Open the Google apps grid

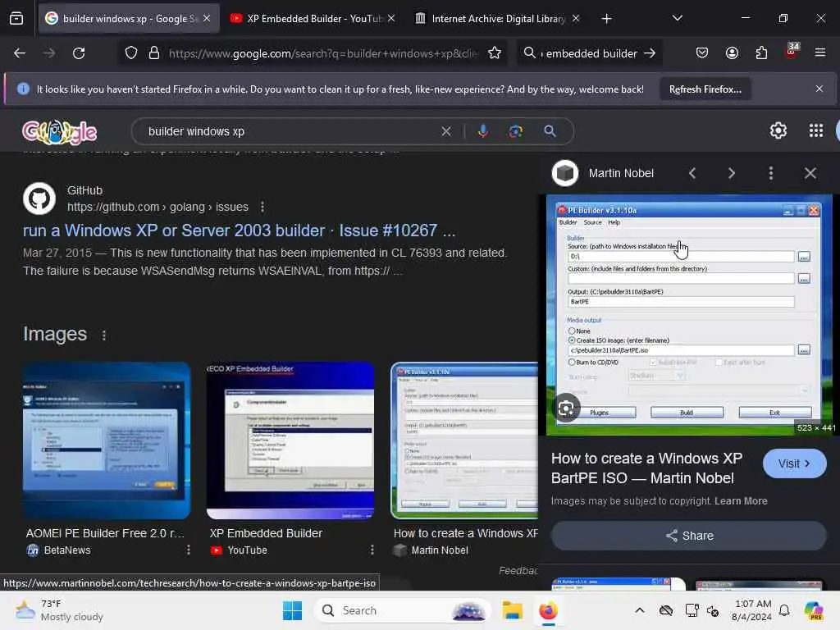click(816, 130)
